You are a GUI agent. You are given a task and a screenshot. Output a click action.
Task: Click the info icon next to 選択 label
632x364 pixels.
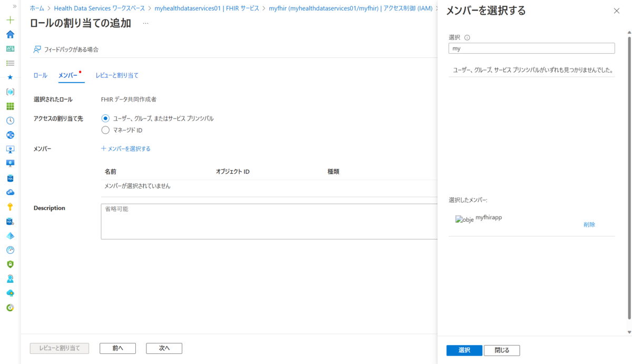[x=467, y=37]
